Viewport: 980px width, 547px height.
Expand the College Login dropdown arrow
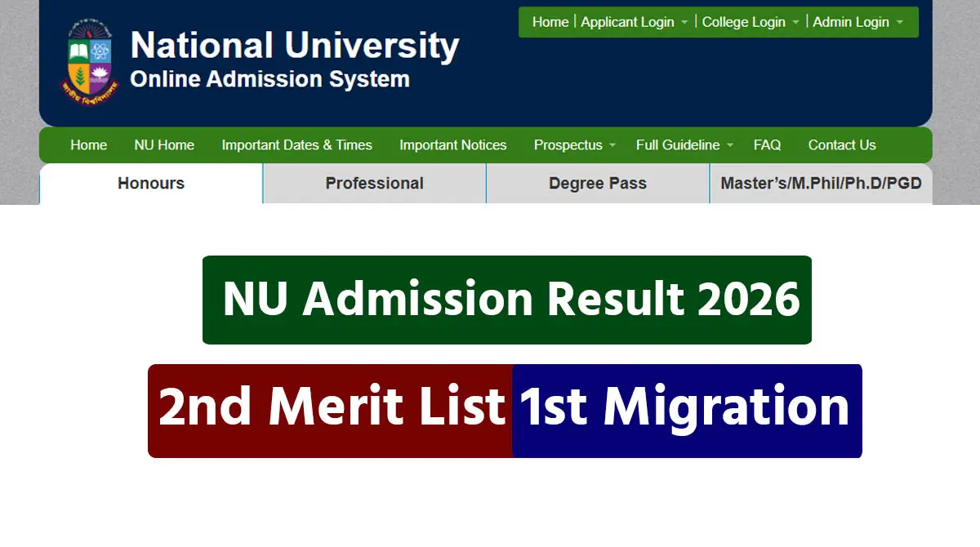(795, 23)
